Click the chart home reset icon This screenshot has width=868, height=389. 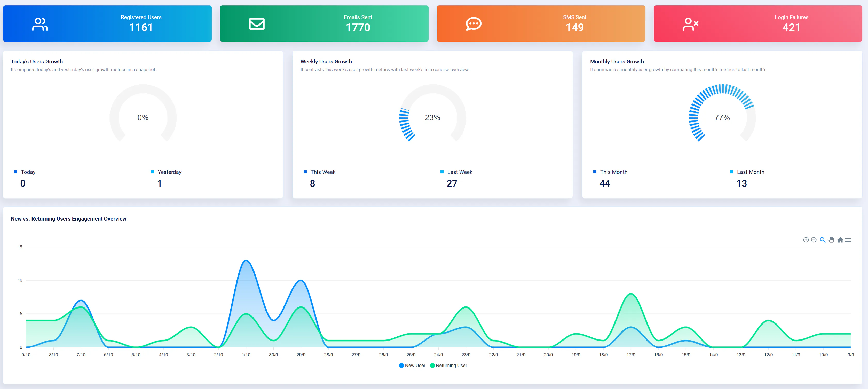840,240
